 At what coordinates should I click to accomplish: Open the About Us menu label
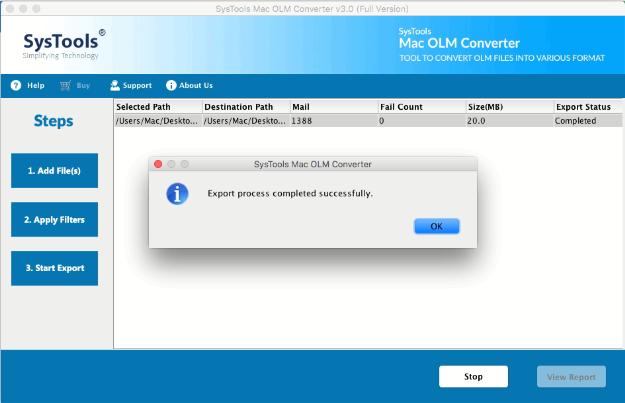click(196, 85)
